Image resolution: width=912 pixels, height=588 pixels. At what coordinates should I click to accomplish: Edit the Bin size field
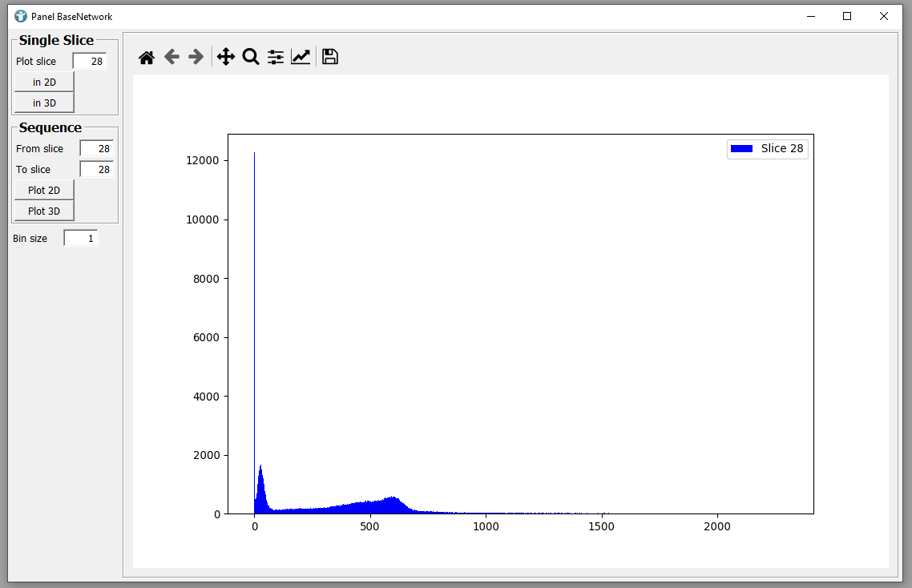[x=81, y=238]
